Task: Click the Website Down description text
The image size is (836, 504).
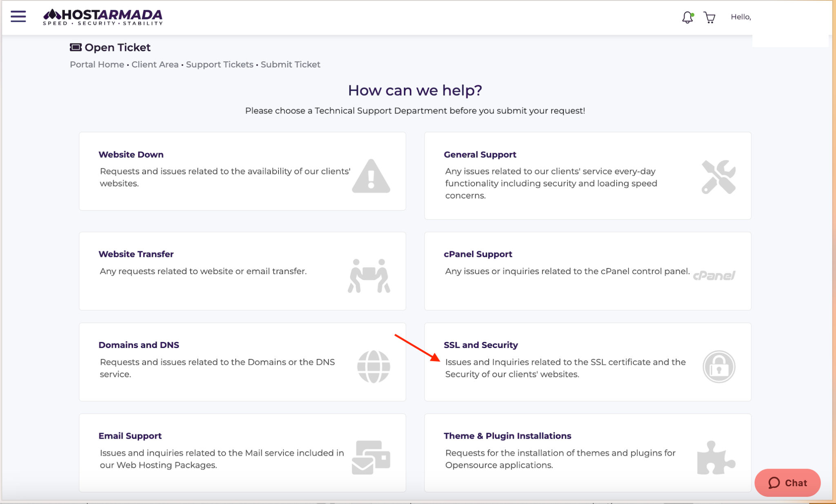Action: coord(225,177)
